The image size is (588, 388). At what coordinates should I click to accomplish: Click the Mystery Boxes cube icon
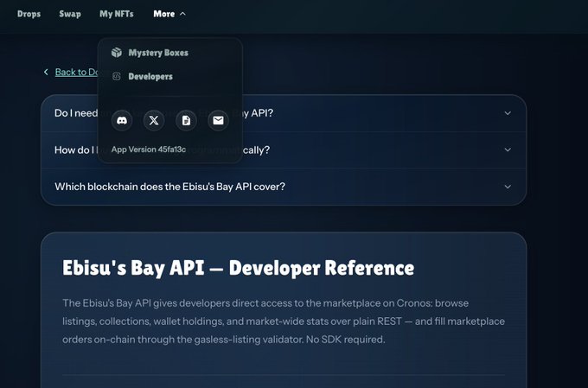click(x=117, y=53)
